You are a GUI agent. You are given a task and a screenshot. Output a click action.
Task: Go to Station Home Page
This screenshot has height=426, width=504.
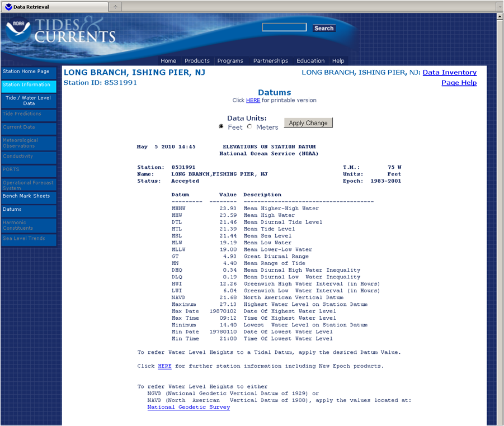pos(29,73)
